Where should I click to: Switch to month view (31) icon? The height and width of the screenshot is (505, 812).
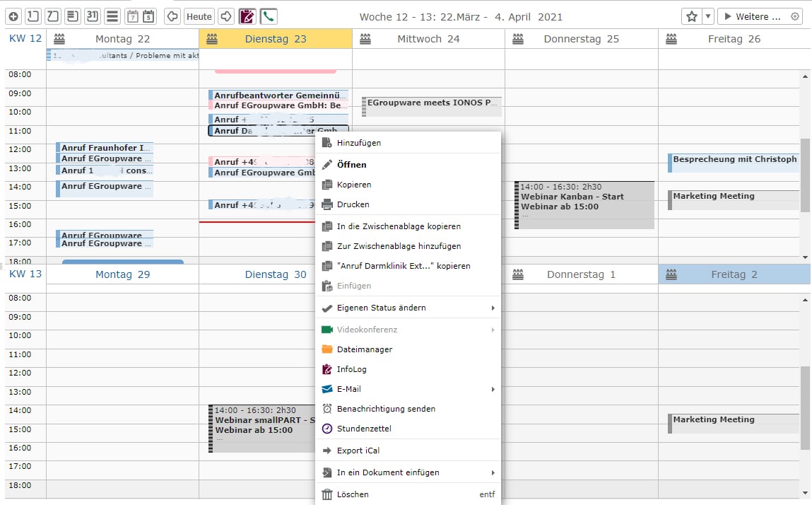[x=92, y=16]
